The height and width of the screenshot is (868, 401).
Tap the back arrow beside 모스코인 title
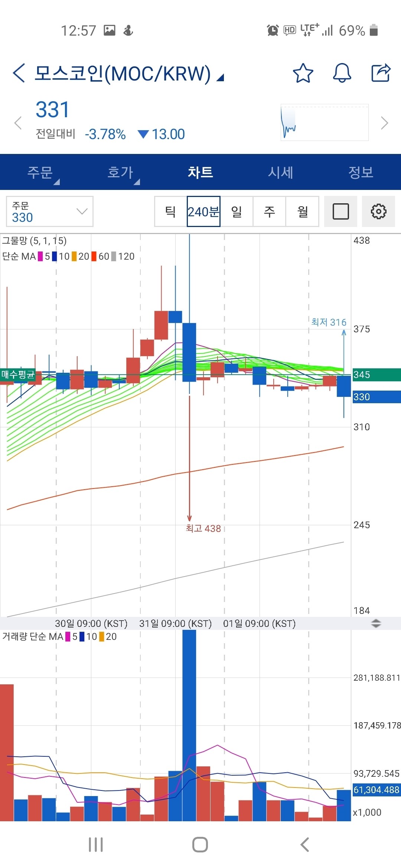[19, 73]
